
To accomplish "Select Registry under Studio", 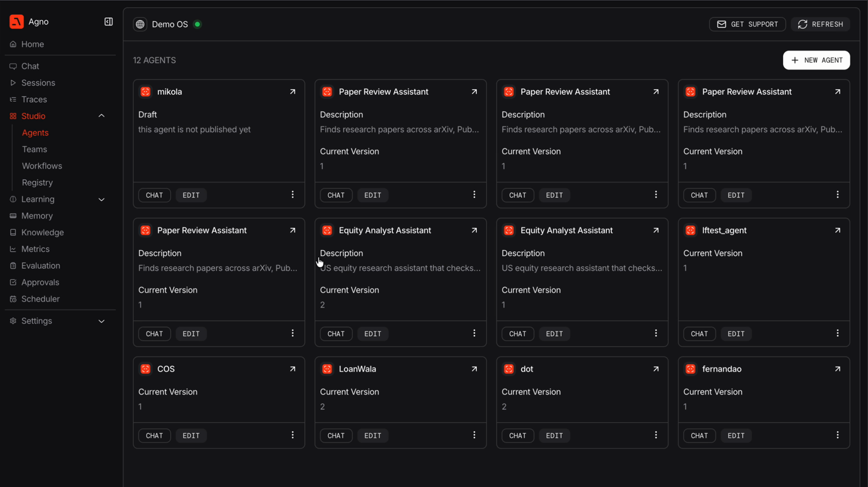I will [x=37, y=183].
